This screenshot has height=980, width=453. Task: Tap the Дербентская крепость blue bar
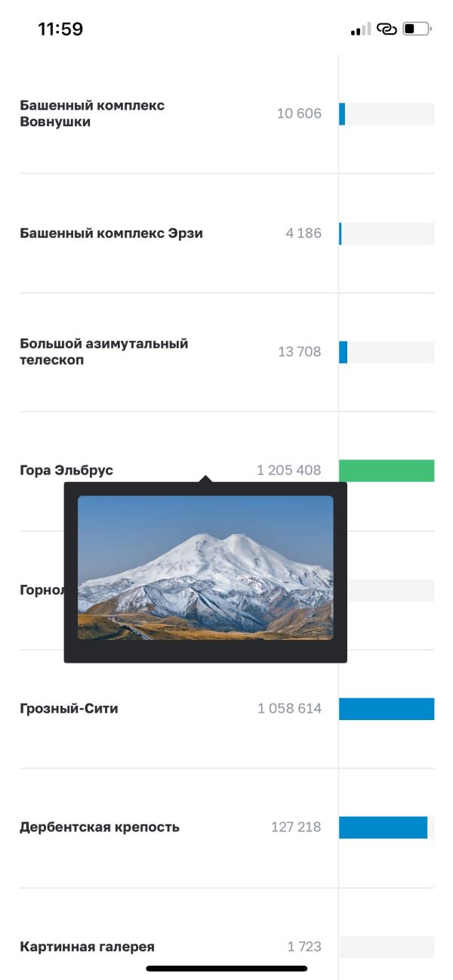[x=383, y=827]
